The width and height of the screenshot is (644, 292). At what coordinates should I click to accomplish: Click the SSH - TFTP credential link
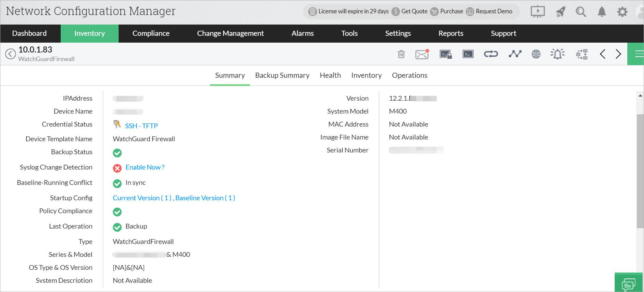pos(141,126)
